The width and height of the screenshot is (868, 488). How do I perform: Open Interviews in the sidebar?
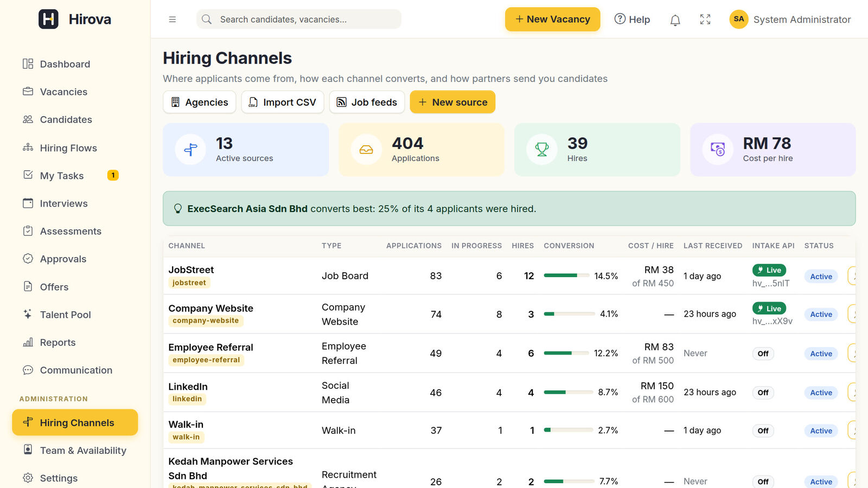pos(75,203)
